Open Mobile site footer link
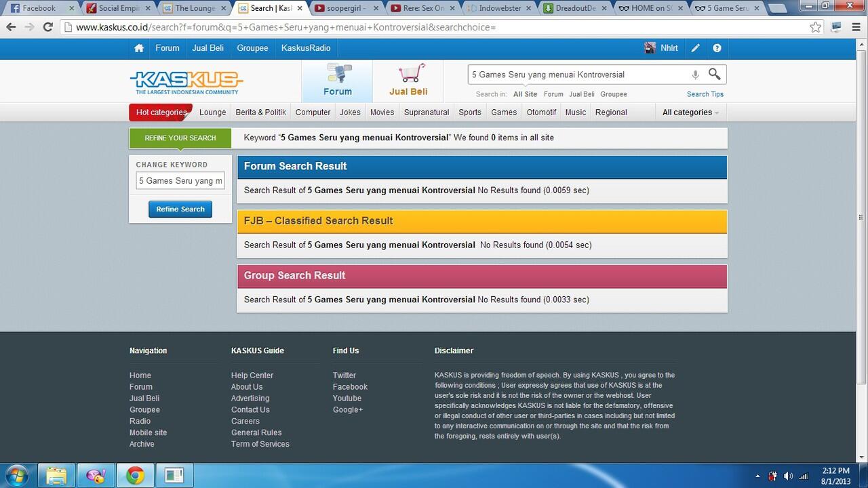Screen dimensions: 868x488 148,432
